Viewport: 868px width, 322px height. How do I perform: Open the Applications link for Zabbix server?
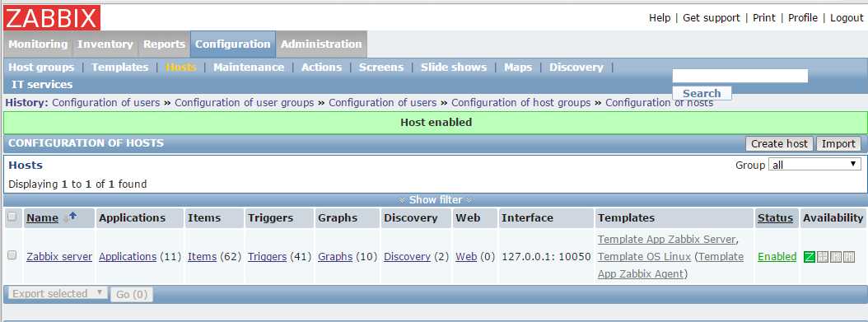pyautogui.click(x=128, y=257)
